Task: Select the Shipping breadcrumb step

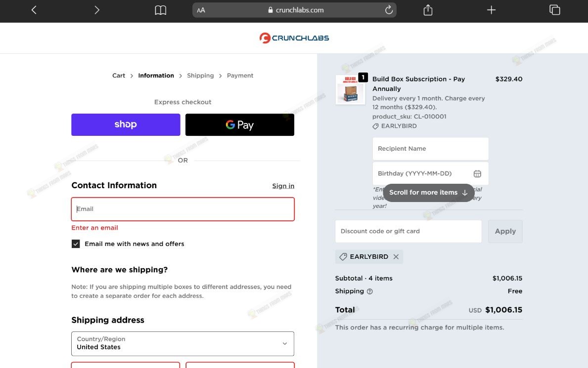Action: pos(200,75)
